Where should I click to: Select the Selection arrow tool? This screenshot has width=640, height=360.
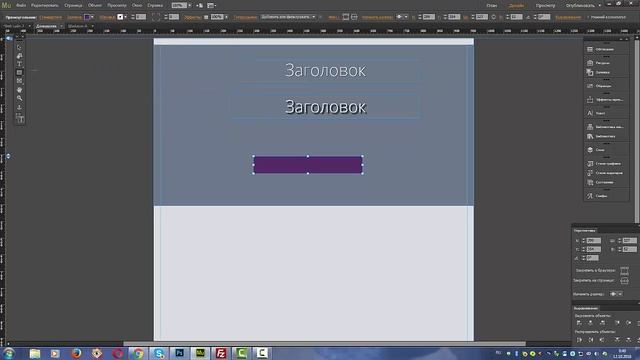19,47
